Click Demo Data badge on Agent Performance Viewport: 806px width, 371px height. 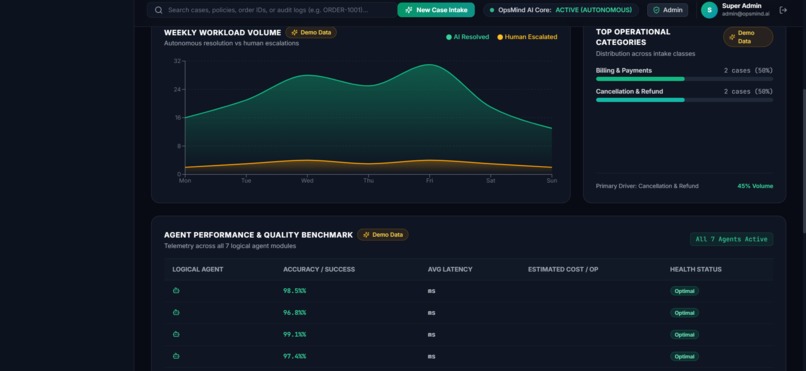click(383, 235)
